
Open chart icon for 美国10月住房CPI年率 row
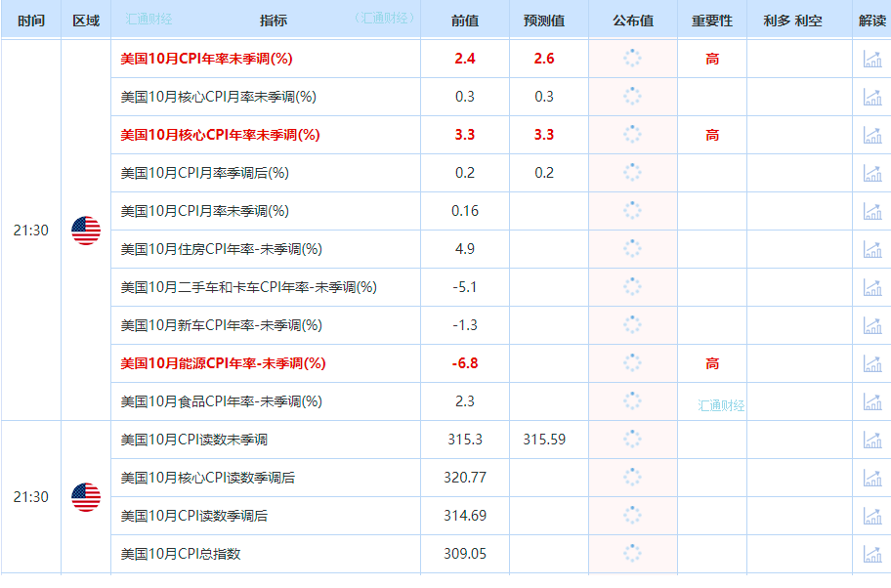click(870, 249)
